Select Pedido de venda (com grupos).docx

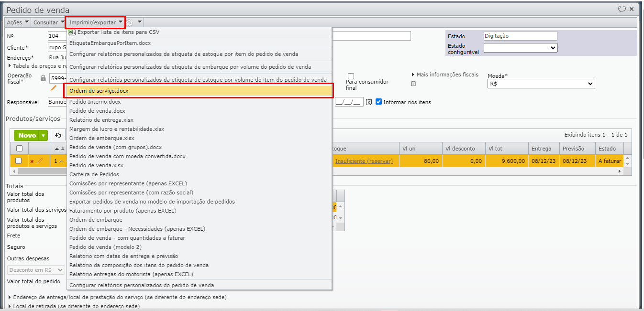click(x=199, y=147)
